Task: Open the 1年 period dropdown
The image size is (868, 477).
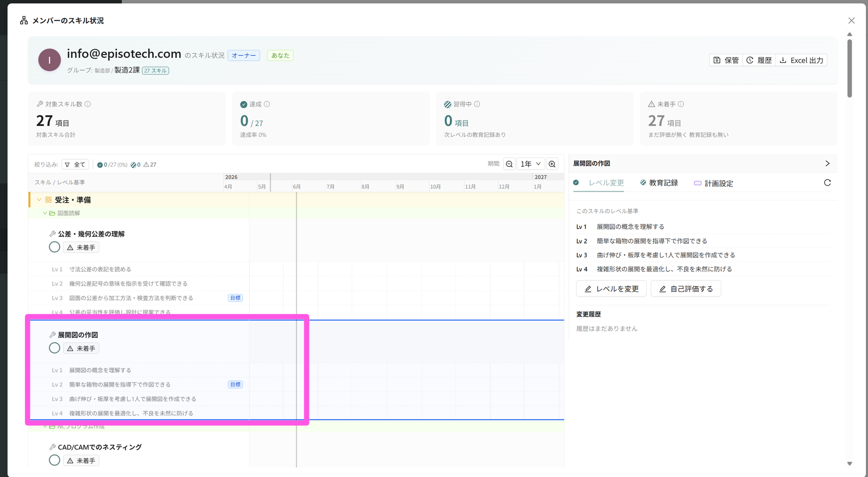Action: coord(530,164)
